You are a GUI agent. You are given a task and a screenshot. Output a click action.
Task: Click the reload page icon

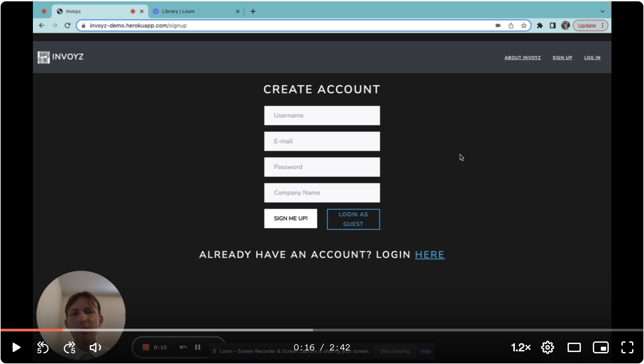67,25
